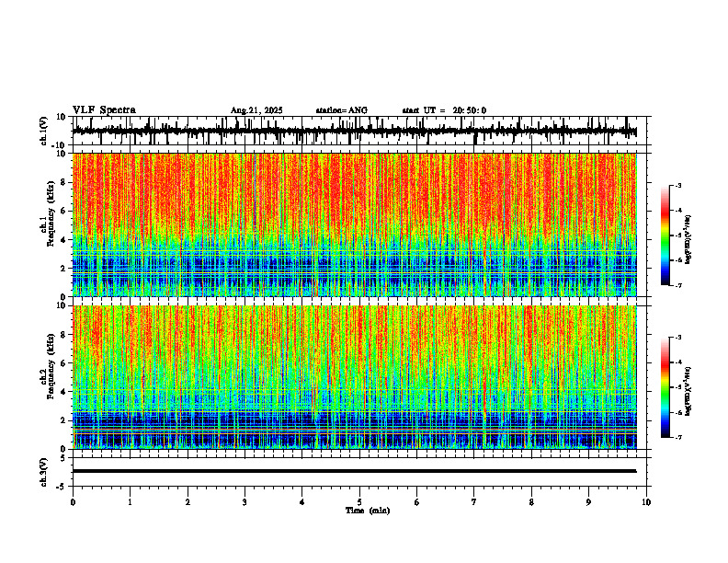Click the ch.3 flat voltage trace line

point(354,471)
